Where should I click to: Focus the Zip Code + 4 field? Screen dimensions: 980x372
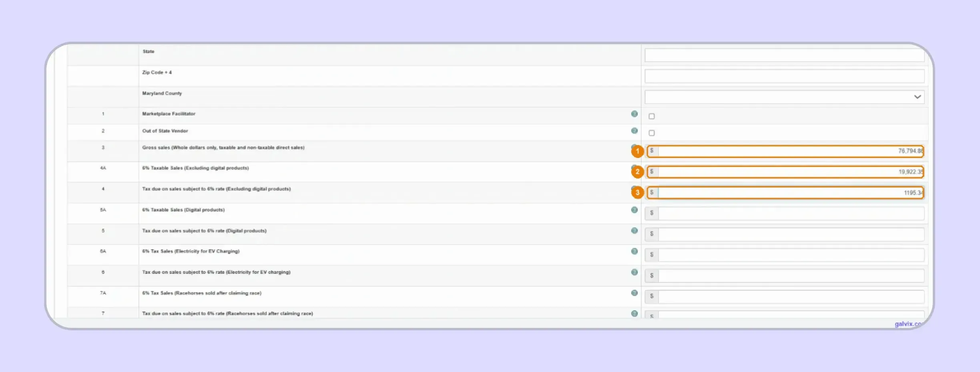(784, 76)
